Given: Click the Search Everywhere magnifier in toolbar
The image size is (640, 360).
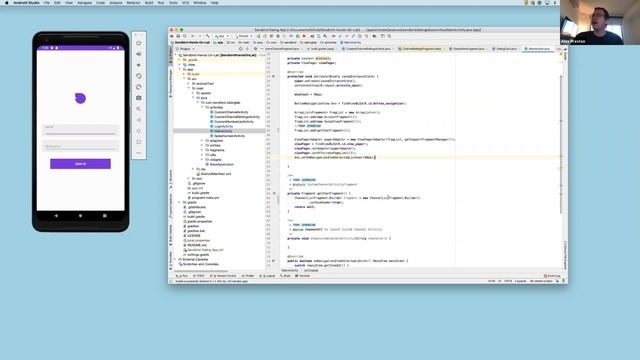Looking at the screenshot, I should (389, 36).
